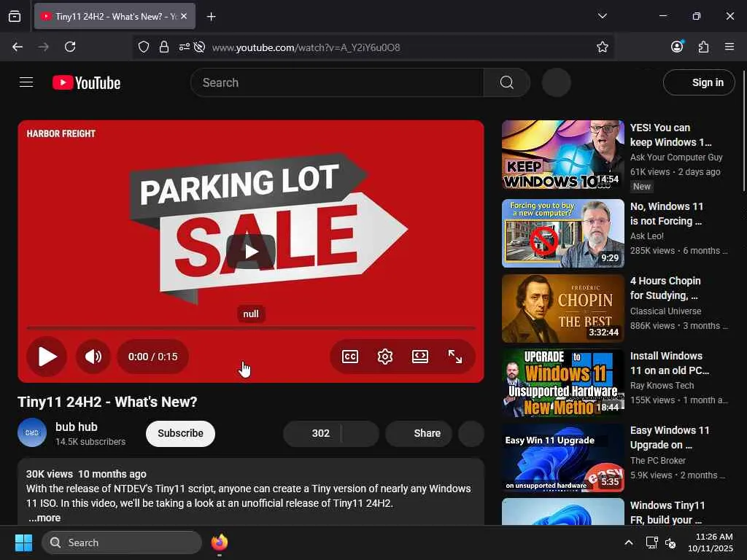Click the page vertical scrollbar
Image resolution: width=747 pixels, height=560 pixels.
tap(743, 131)
